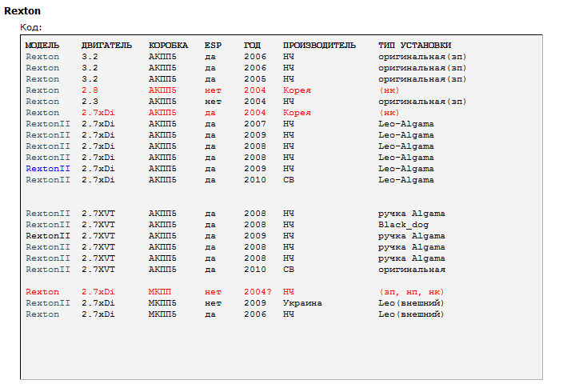Select the red 2004? year value
The image size is (575, 392).
[258, 292]
